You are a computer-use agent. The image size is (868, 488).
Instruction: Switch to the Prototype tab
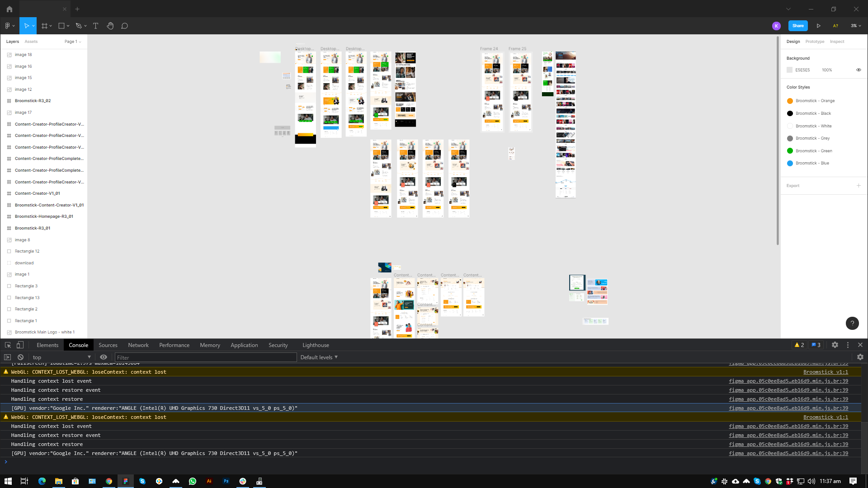pos(814,41)
